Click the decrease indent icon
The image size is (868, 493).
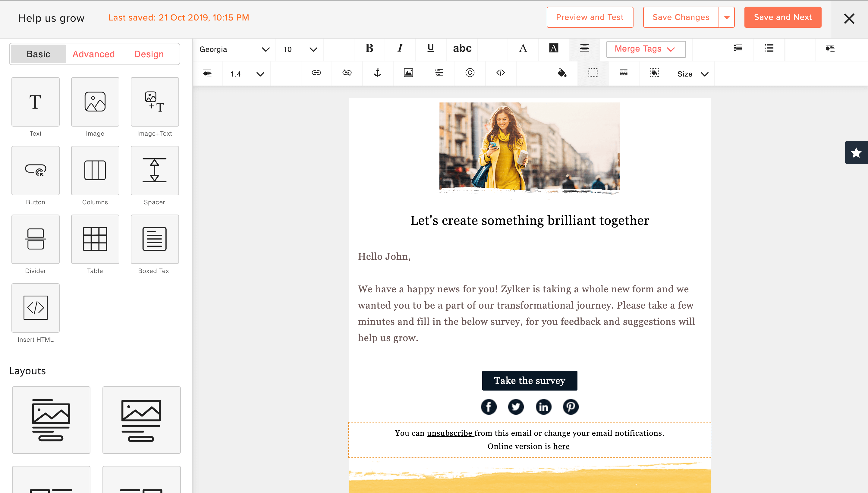(208, 73)
